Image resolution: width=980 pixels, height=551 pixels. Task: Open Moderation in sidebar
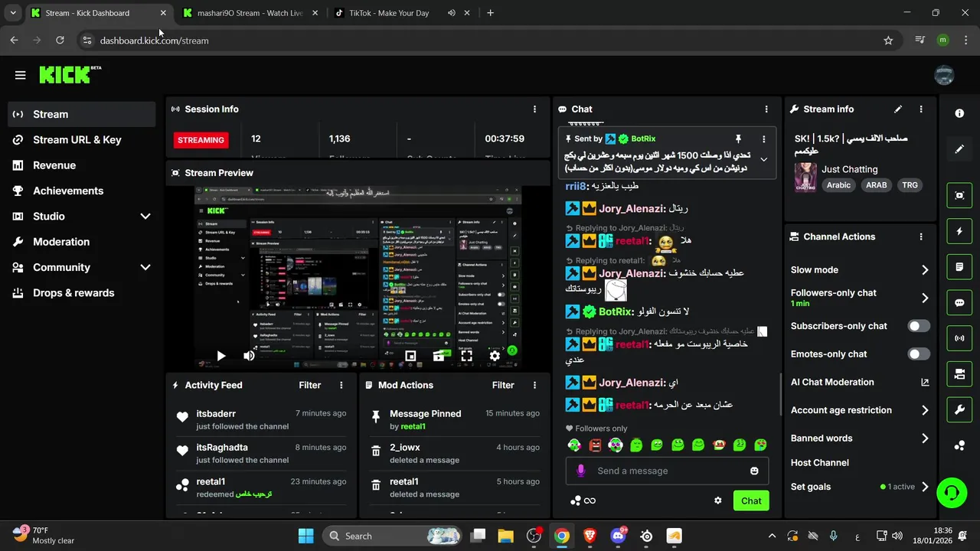point(81,242)
